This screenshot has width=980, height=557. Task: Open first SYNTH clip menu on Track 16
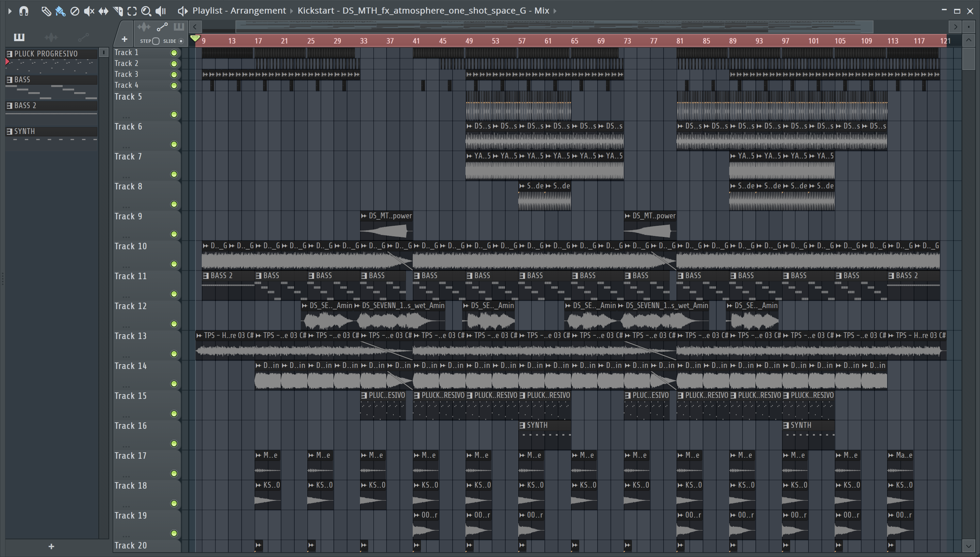(522, 425)
